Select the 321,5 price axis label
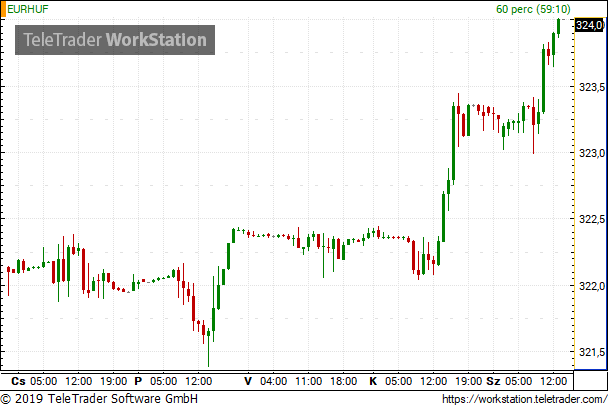The width and height of the screenshot is (610, 408). pyautogui.click(x=592, y=352)
